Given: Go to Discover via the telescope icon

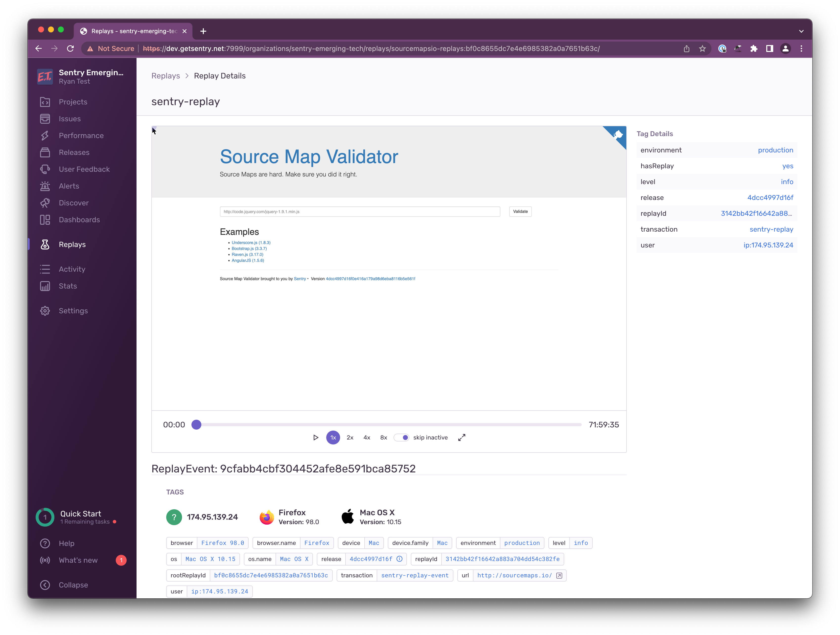Looking at the screenshot, I should (45, 203).
